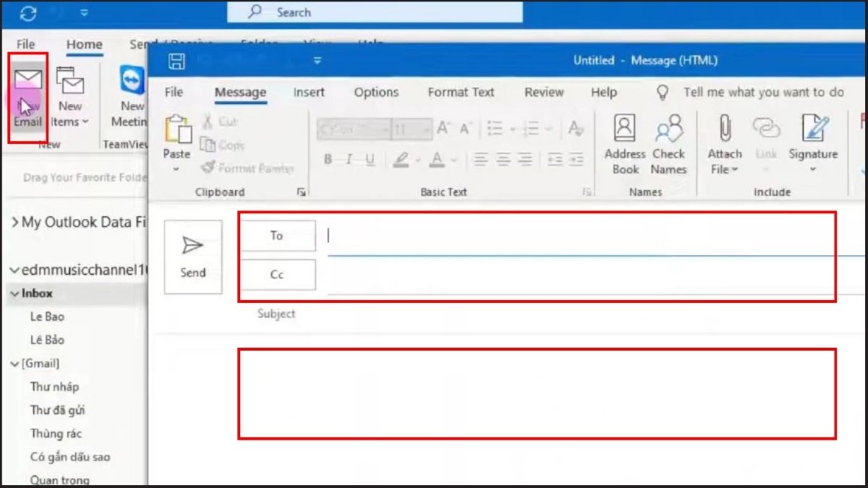Click the Save icon in the message window title bar
The height and width of the screenshot is (488, 868).
click(176, 61)
